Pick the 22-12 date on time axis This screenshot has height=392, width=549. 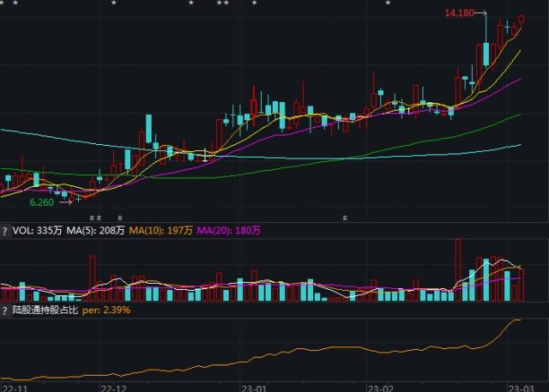(x=113, y=389)
